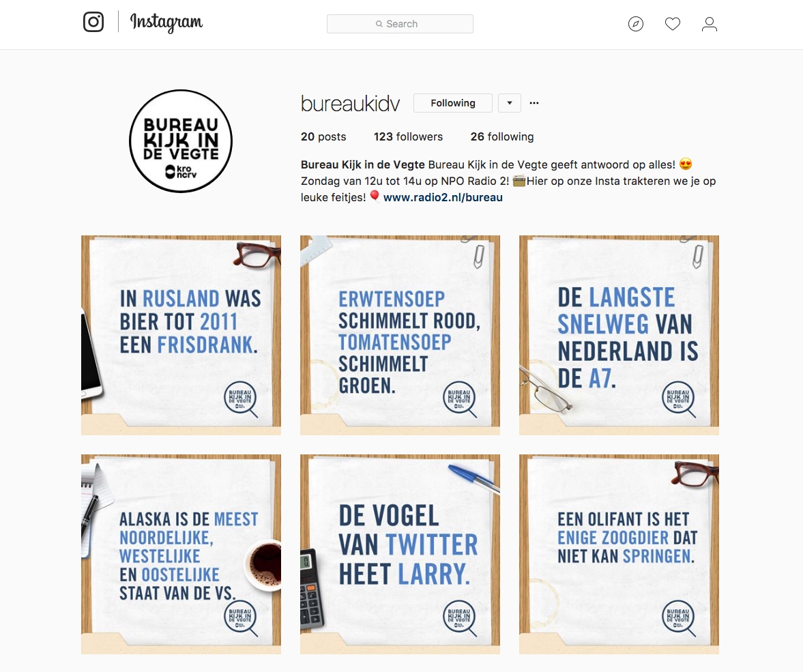Open the activity heart icon
Image resolution: width=803 pixels, height=672 pixels.
coord(673,24)
